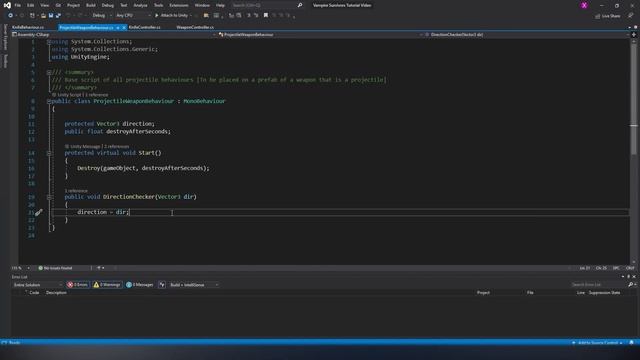
Task: Toggle pin on ProjectileWeaponBehaviour.cs tab
Action: point(118,27)
